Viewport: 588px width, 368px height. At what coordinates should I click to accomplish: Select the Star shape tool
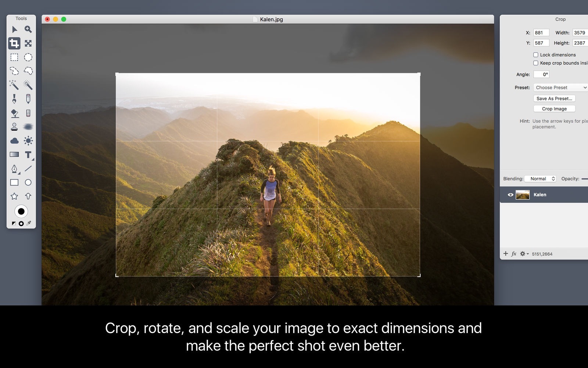click(14, 196)
